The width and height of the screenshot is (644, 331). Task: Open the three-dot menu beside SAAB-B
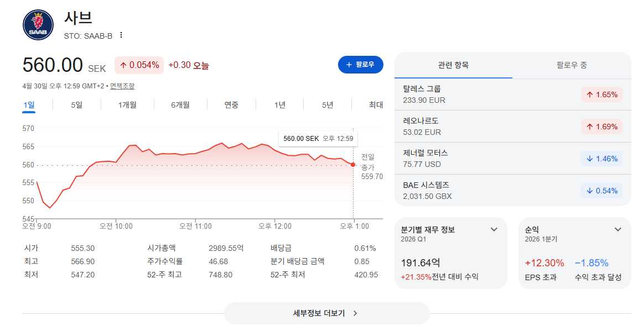click(121, 35)
